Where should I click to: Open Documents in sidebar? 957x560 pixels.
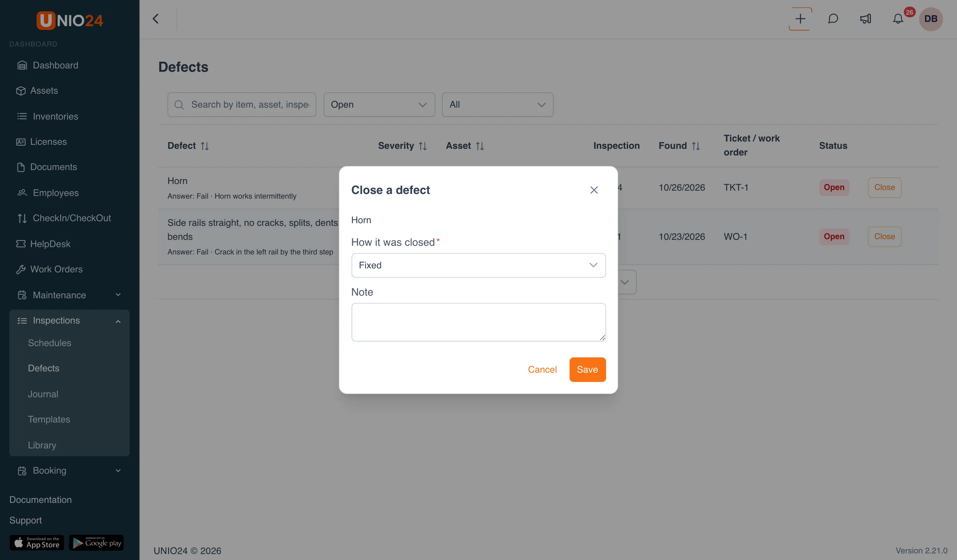(x=47, y=167)
